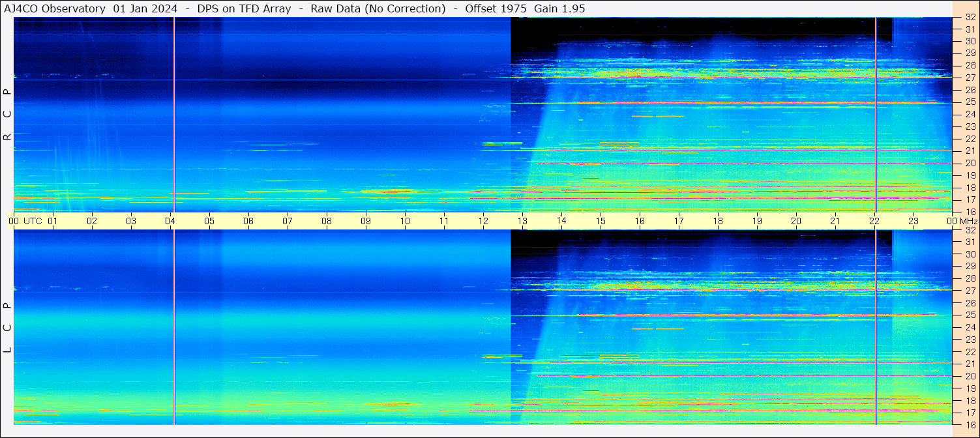Click '16' MHz tick of LCP panel
Viewport: 980px width, 438px height.
(x=970, y=424)
